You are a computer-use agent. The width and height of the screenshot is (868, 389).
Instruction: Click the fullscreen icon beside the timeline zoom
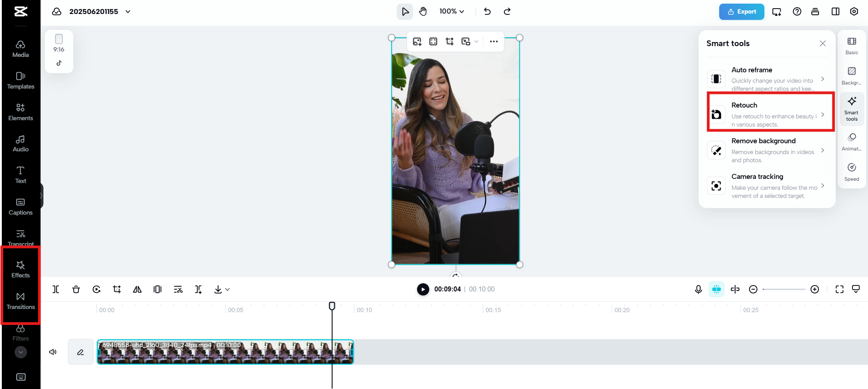tap(840, 289)
